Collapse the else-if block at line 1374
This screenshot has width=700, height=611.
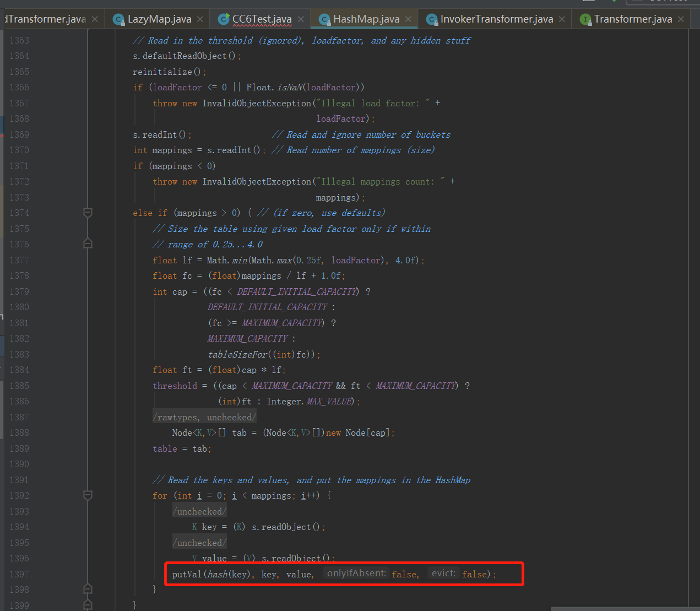pos(88,213)
